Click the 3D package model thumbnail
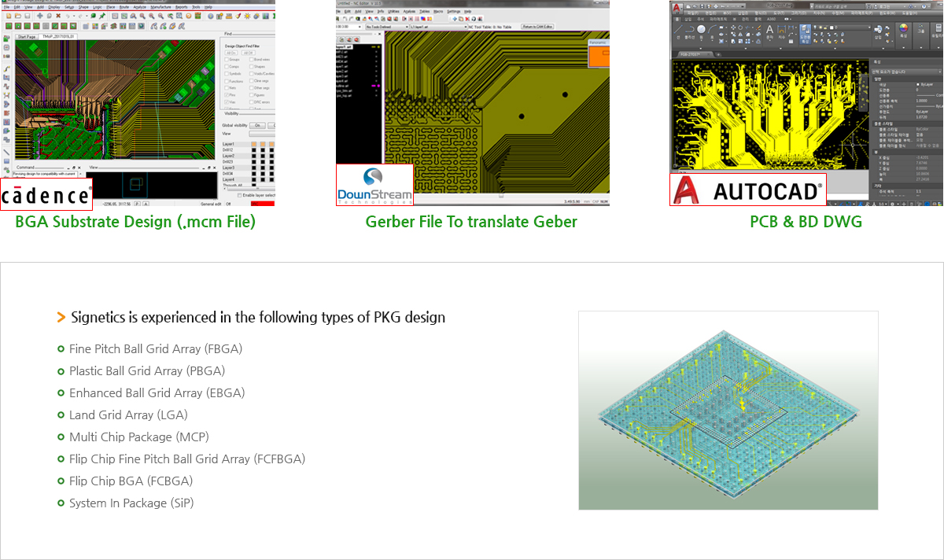Screen dimensions: 944x560 tap(728, 411)
